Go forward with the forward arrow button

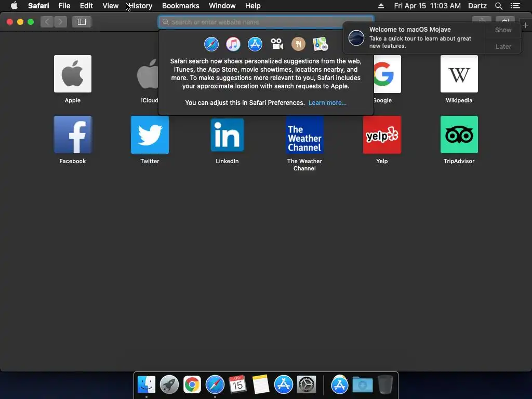click(60, 22)
